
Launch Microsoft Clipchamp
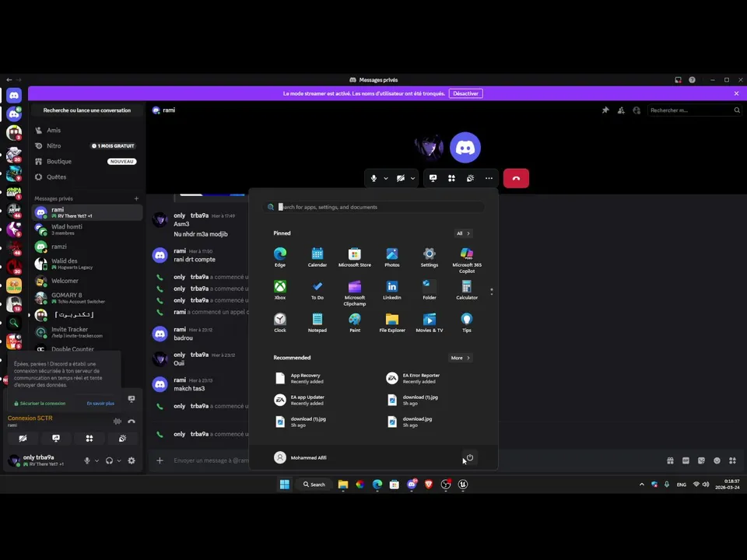[x=355, y=293]
